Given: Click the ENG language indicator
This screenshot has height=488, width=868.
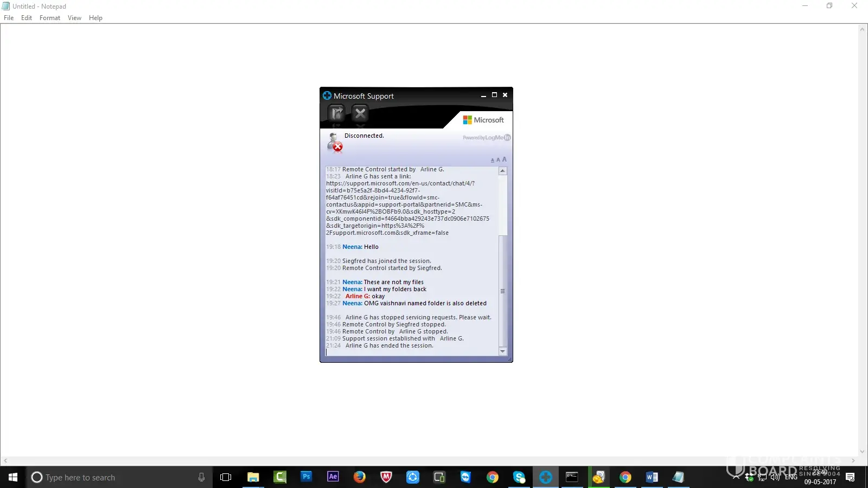Looking at the screenshot, I should click(791, 477).
